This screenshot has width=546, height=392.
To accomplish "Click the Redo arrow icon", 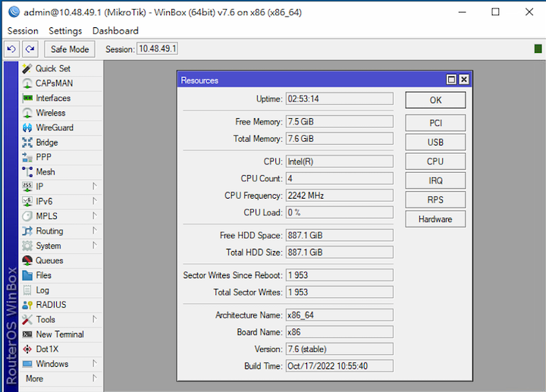I will tap(30, 49).
